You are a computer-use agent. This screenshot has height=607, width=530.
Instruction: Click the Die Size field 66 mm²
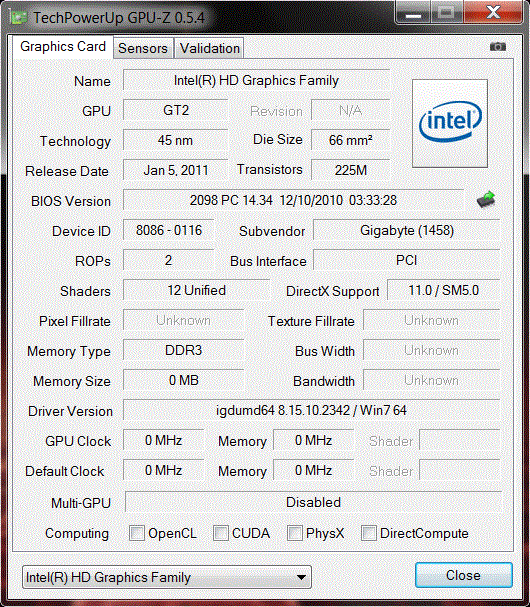(350, 140)
